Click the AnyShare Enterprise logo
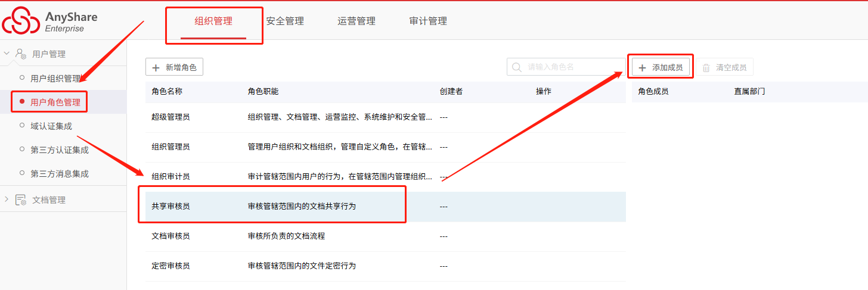Image resolution: width=868 pixels, height=290 pixels. coord(49,21)
